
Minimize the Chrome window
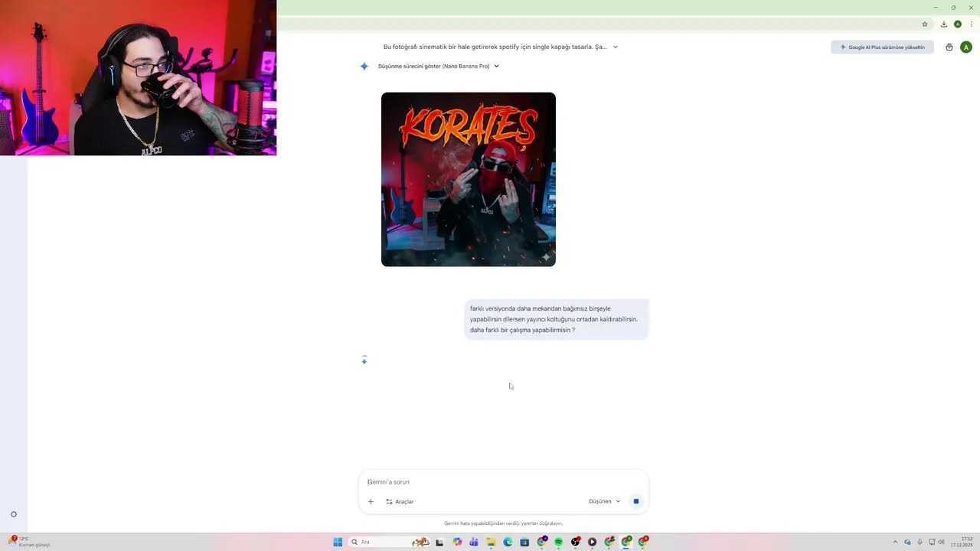(x=936, y=8)
